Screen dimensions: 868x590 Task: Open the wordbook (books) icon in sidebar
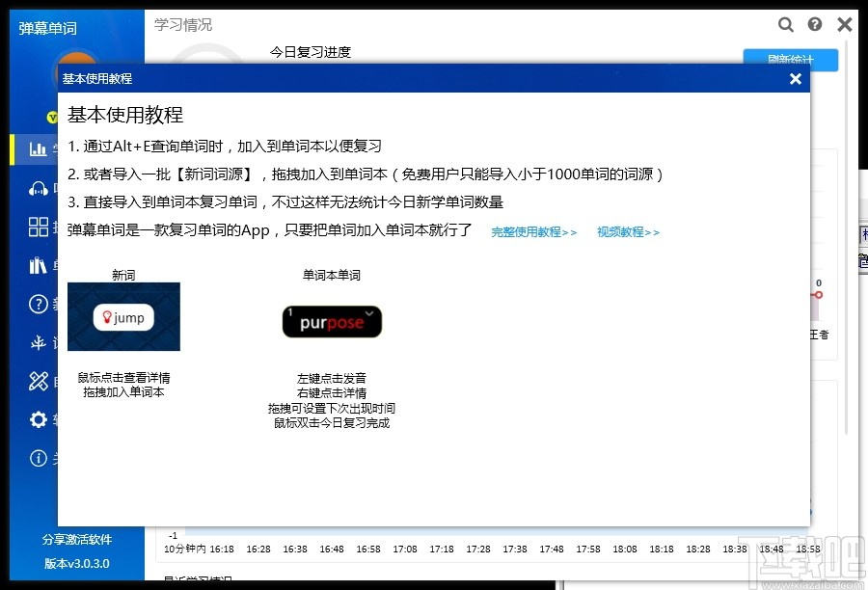[40, 265]
